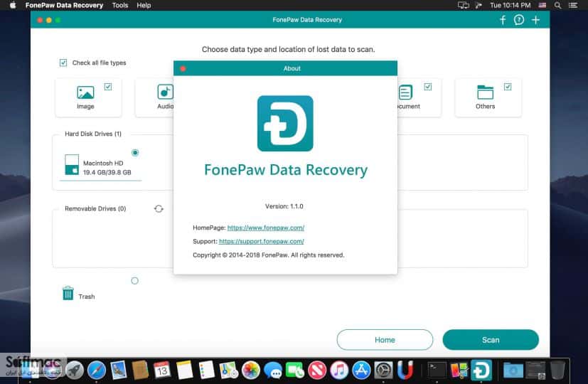Open the input source flag menu
The width and height of the screenshot is (588, 384).
pyautogui.click(x=542, y=5)
